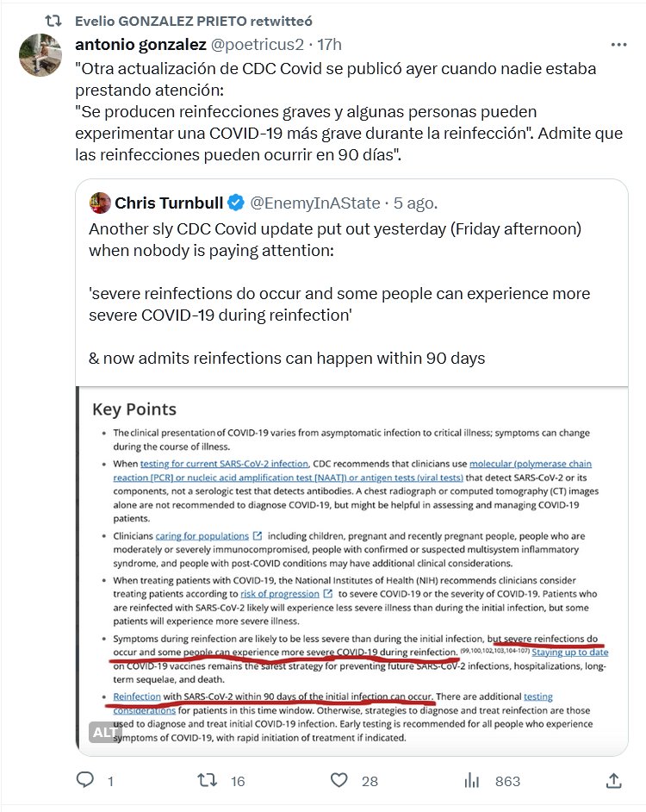Share the tweet using the share icon

click(x=613, y=780)
